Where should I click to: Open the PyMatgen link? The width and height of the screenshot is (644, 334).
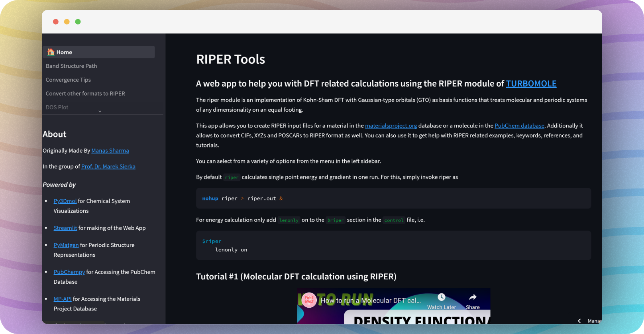pos(66,245)
